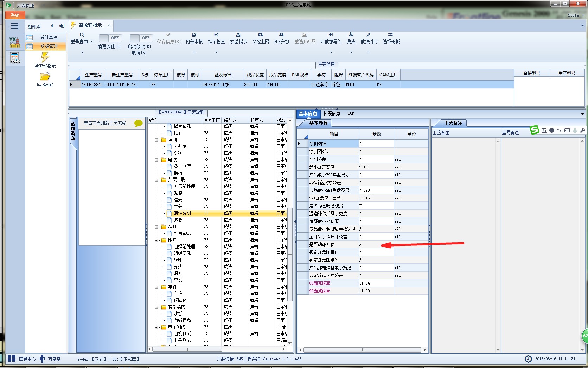Click the 取消(Z) label
The image size is (588, 368).
click(x=139, y=52)
